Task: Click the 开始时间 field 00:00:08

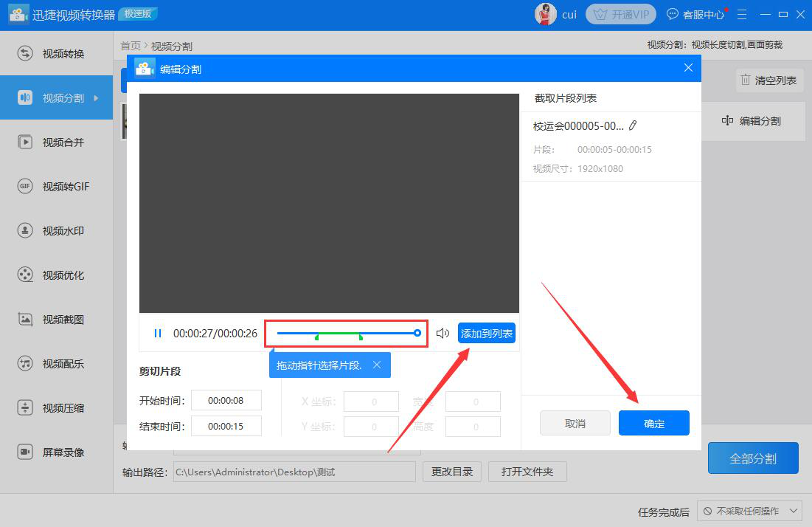Action: pyautogui.click(x=226, y=401)
